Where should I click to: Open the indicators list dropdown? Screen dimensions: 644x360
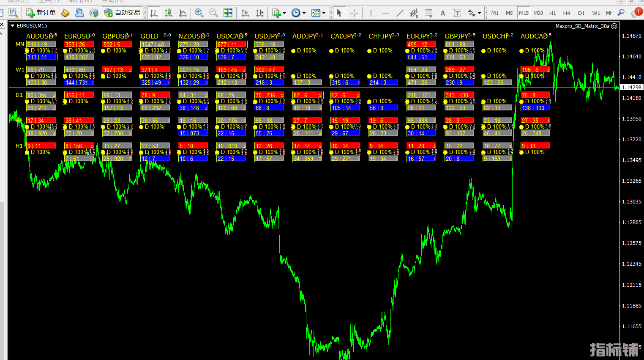point(279,13)
